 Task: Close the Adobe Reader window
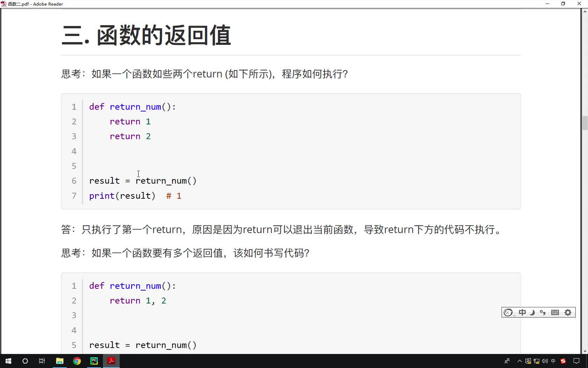tap(579, 4)
